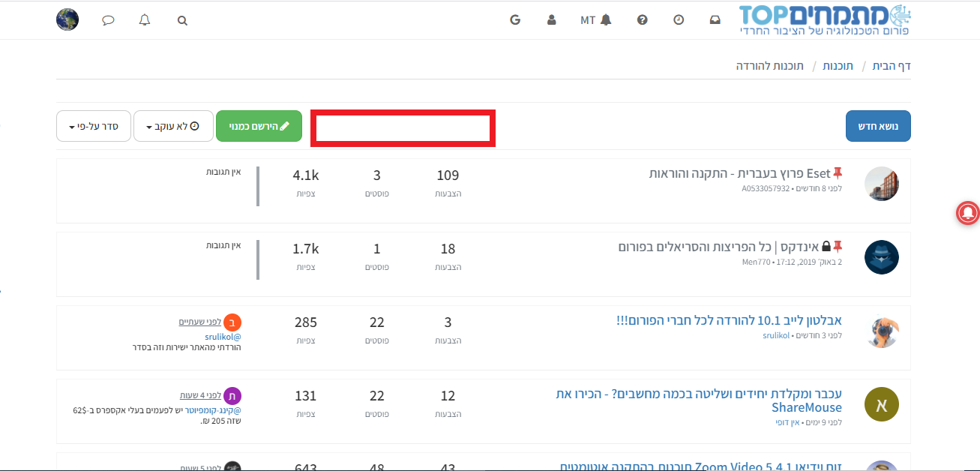
Task: Click the לפני 3 חודשים timestamp
Action: (x=818, y=335)
